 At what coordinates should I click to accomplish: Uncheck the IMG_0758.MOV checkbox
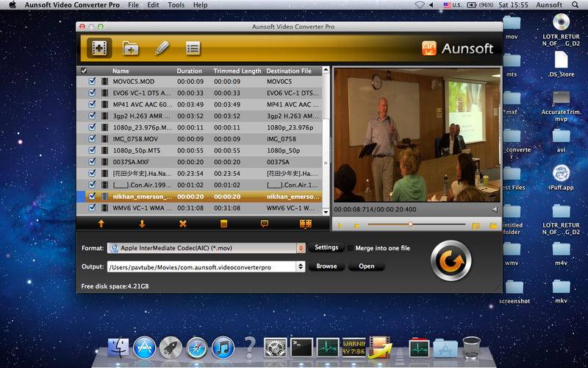click(x=92, y=138)
